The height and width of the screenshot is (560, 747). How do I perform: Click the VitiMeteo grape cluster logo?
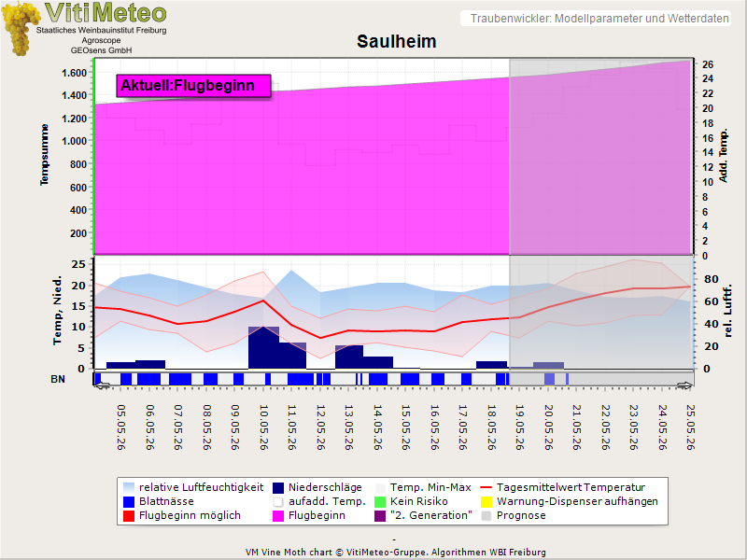coord(20,29)
